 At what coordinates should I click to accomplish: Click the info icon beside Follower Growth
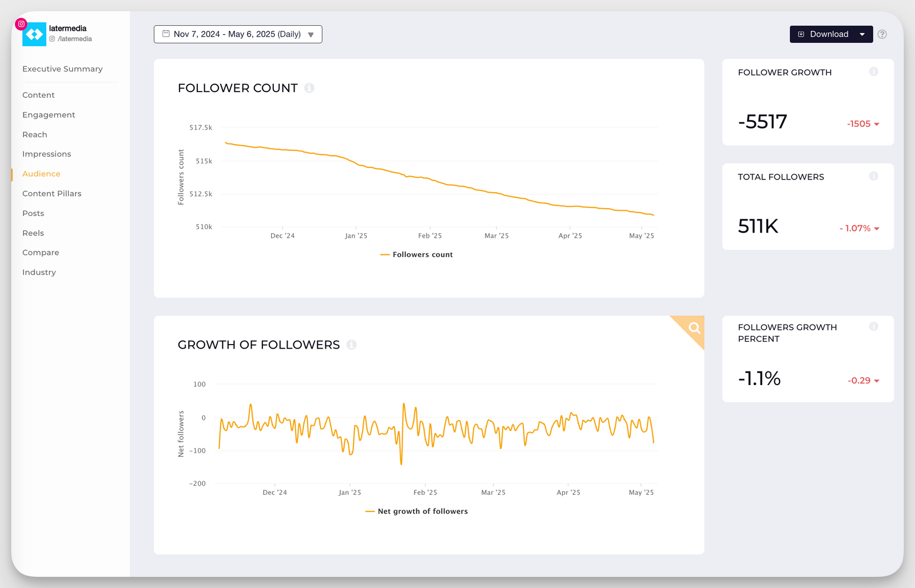874,71
